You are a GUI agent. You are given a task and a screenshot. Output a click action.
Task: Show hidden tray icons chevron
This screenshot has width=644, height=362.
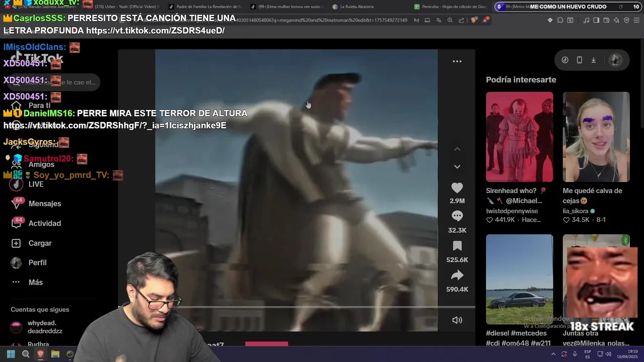(553, 354)
